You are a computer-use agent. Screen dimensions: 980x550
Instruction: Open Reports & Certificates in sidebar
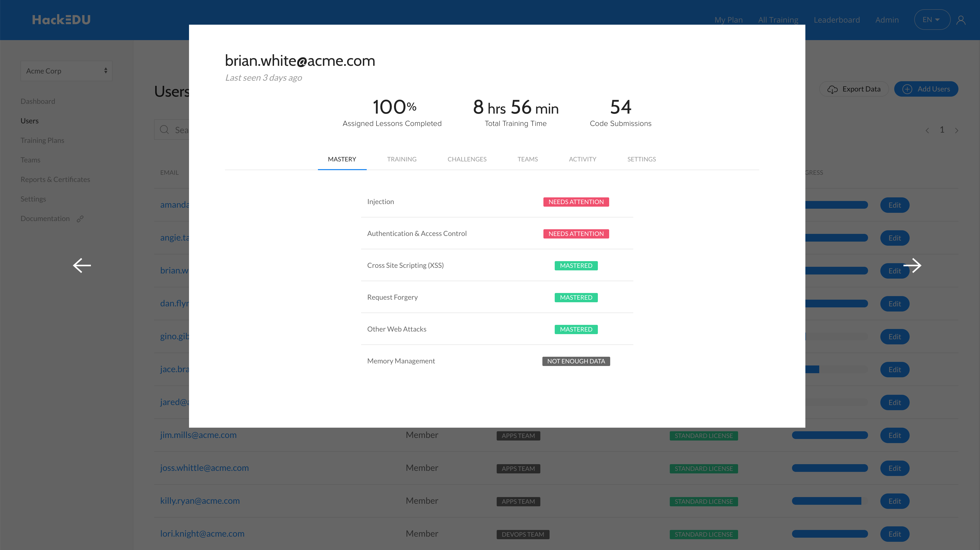(55, 179)
